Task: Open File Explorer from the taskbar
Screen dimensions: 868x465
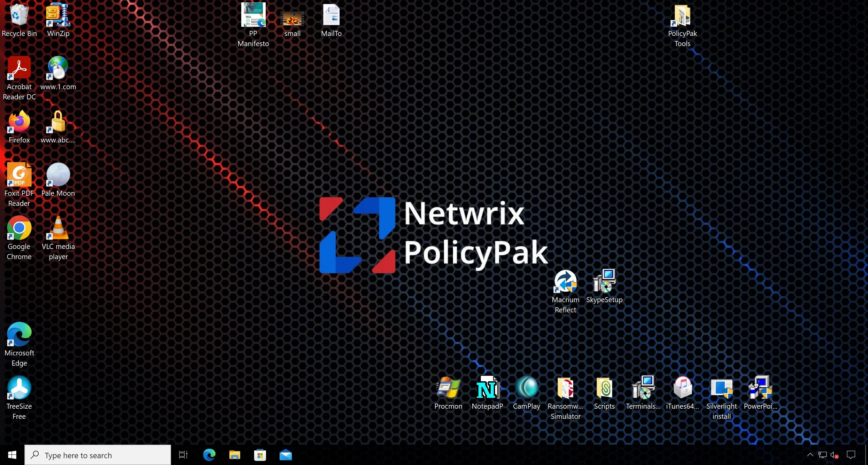Action: (234, 455)
